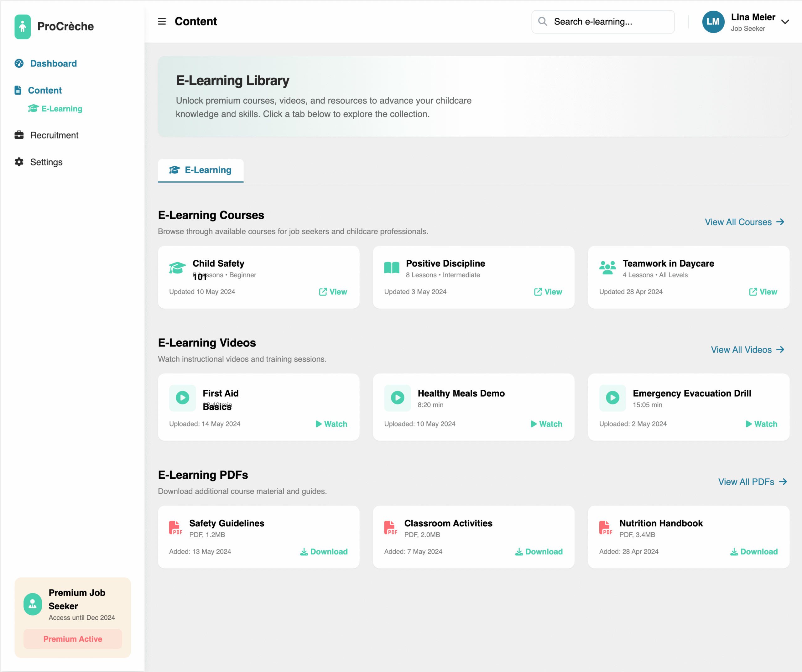Click the View All Courses link
The height and width of the screenshot is (672, 802).
click(x=744, y=222)
